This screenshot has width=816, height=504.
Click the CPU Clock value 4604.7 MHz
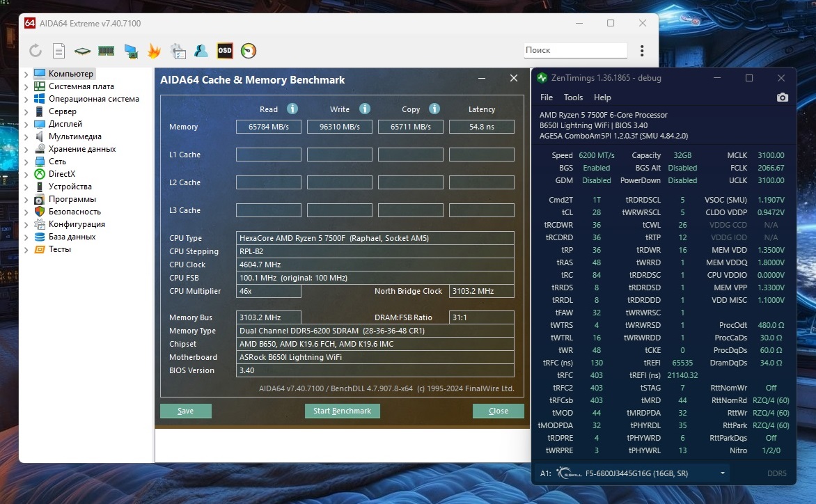[x=375, y=265]
